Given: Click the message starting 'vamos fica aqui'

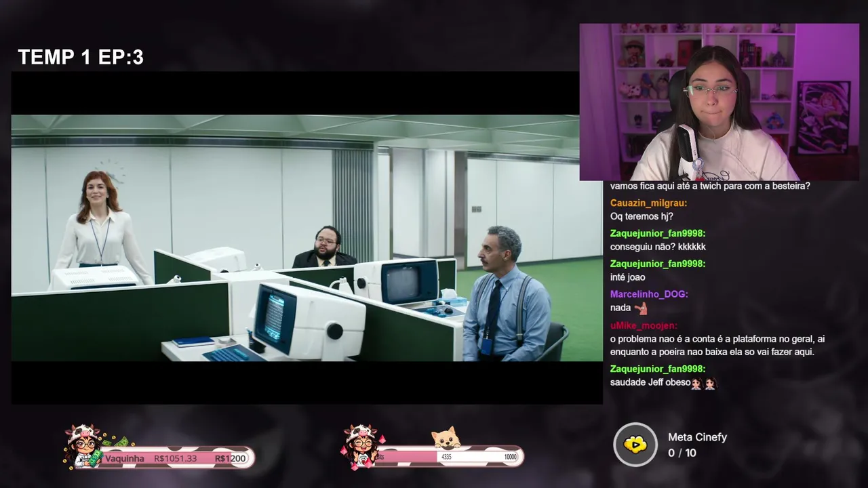Looking at the screenshot, I should coord(710,186).
